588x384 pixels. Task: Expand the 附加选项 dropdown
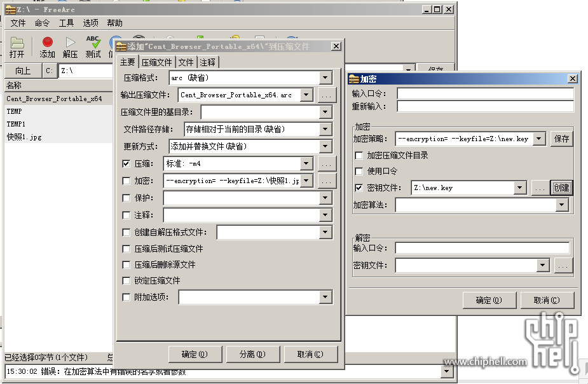(x=325, y=298)
